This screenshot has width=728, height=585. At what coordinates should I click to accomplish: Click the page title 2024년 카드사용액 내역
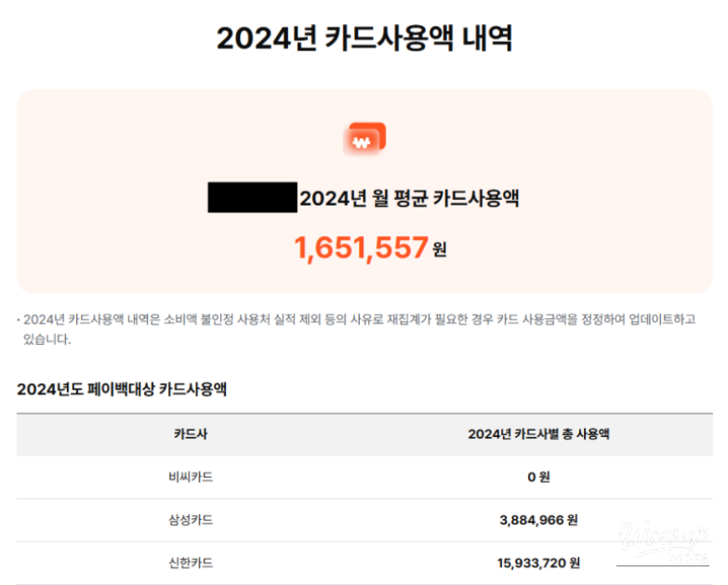point(364,39)
